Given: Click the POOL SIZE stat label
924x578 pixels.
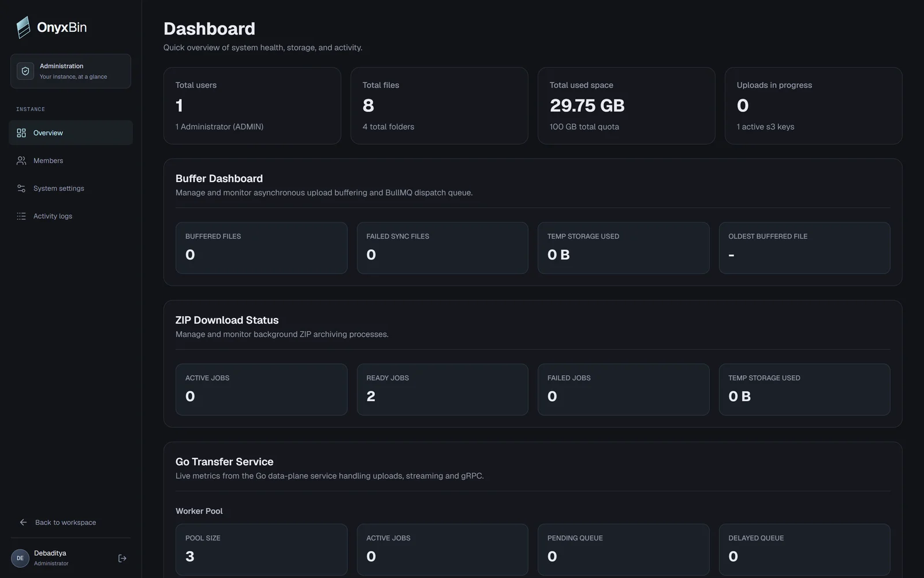Looking at the screenshot, I should coord(203,538).
